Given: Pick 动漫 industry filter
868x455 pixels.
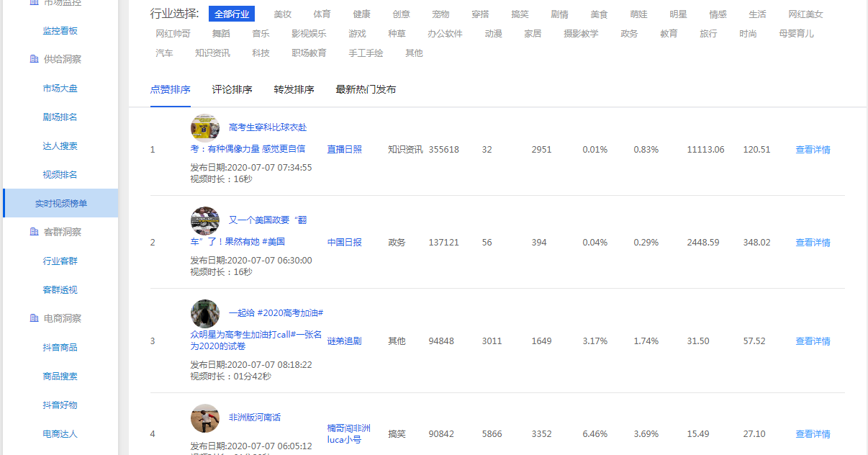Looking at the screenshot, I should tap(494, 33).
